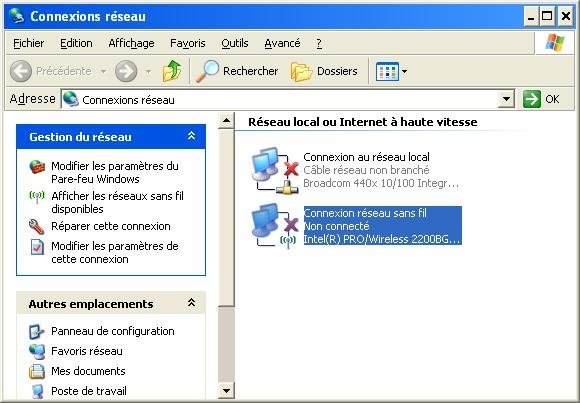Click the title bar network connections icon
The width and height of the screenshot is (580, 403).
[16, 16]
